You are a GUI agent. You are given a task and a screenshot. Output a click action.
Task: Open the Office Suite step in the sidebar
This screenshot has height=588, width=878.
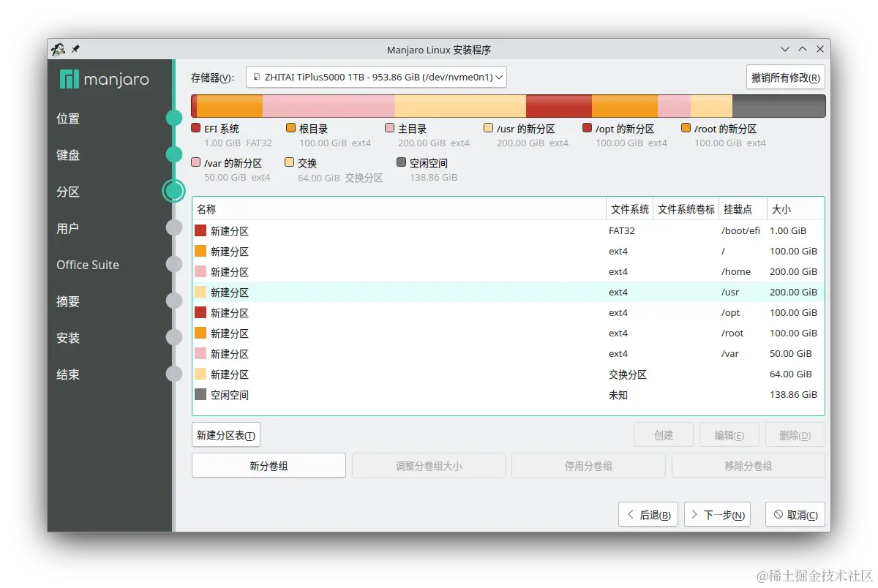pos(87,265)
